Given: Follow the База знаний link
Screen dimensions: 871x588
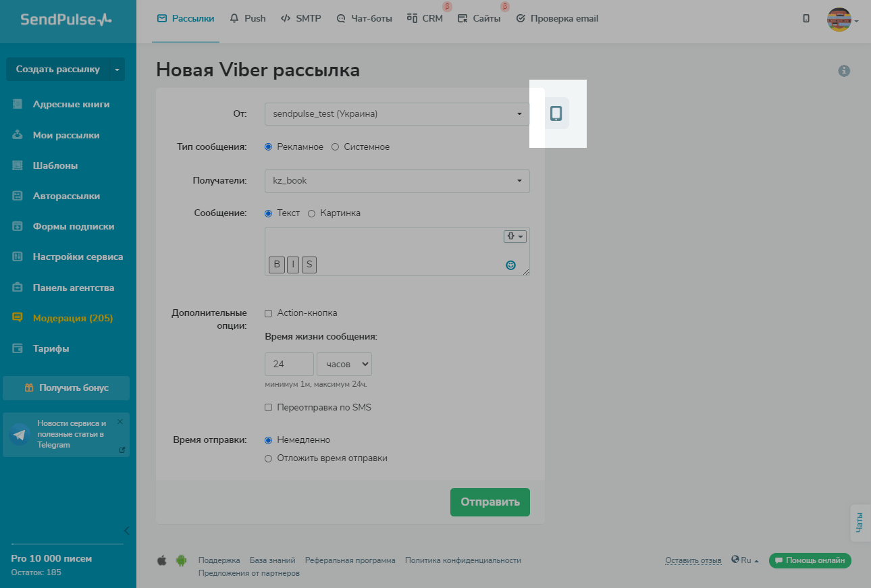Looking at the screenshot, I should click(273, 560).
